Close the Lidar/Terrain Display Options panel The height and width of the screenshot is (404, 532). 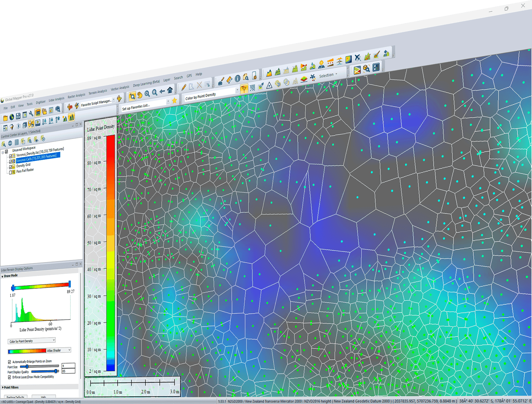(x=80, y=264)
